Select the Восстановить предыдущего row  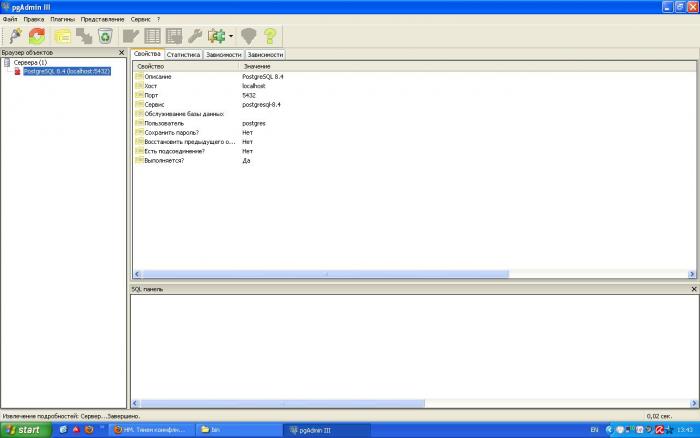point(414,142)
